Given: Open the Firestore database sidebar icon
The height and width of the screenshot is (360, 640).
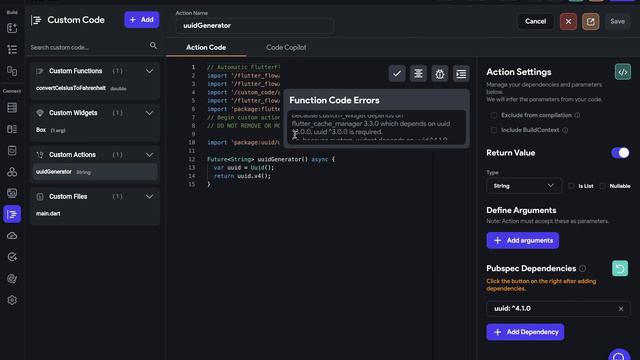Looking at the screenshot, I should tap(12, 108).
